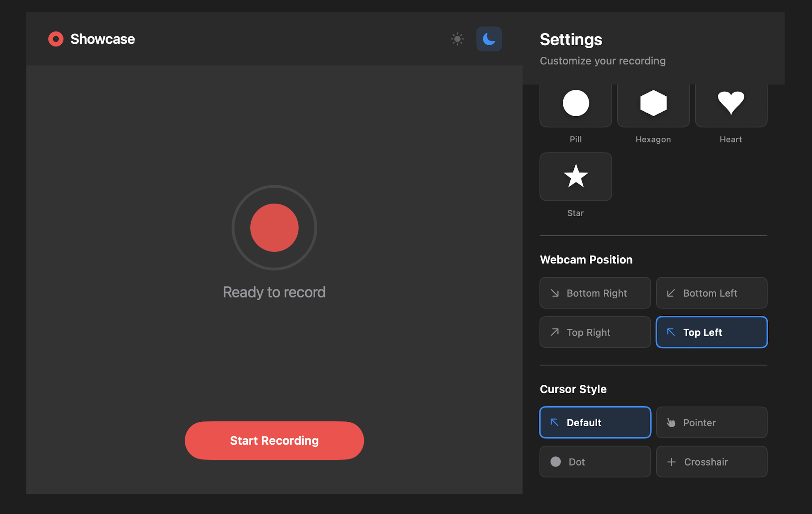812x514 pixels.
Task: Click the Showcase record logo
Action: (56, 39)
